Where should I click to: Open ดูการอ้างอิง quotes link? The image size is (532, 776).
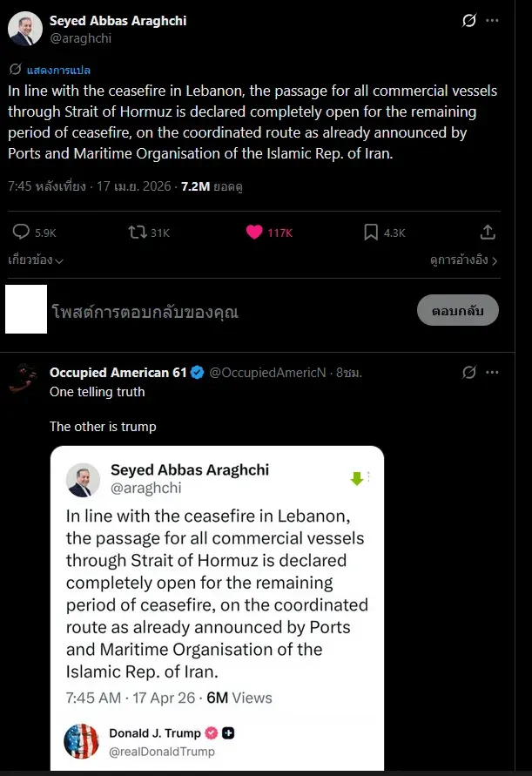pos(463,260)
